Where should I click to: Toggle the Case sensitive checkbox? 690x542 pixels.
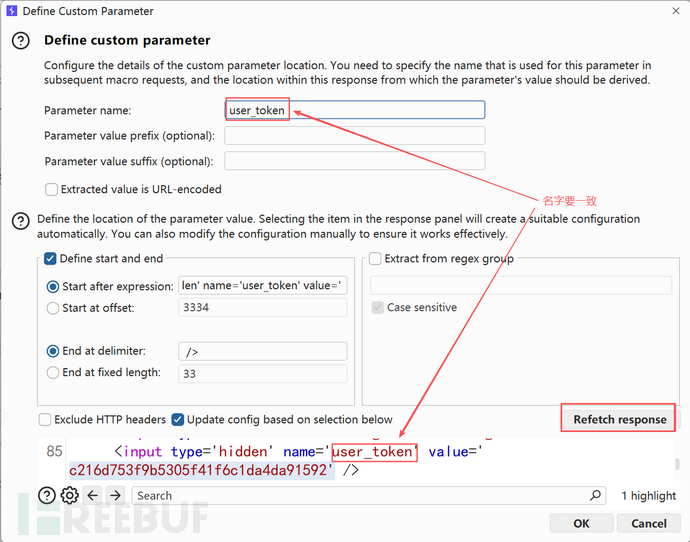pyautogui.click(x=378, y=308)
